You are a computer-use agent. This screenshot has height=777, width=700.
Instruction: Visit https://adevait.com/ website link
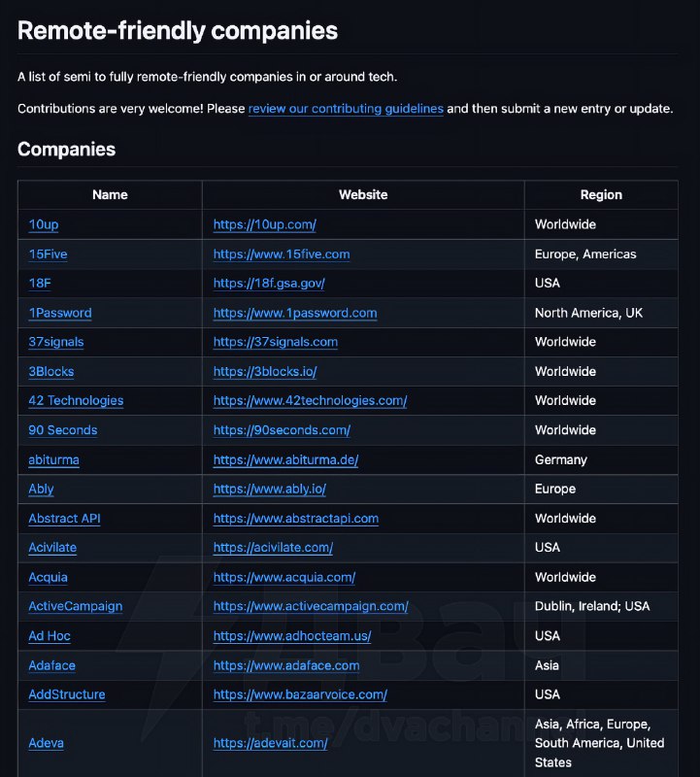(271, 743)
